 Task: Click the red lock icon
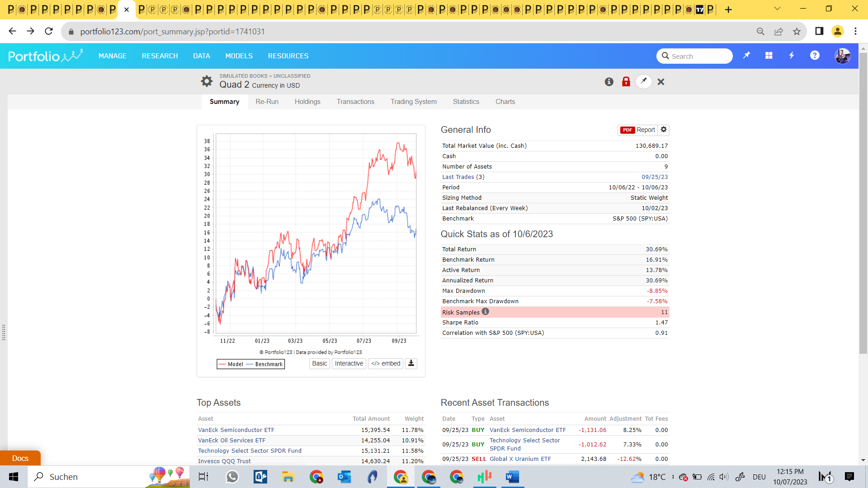point(626,82)
